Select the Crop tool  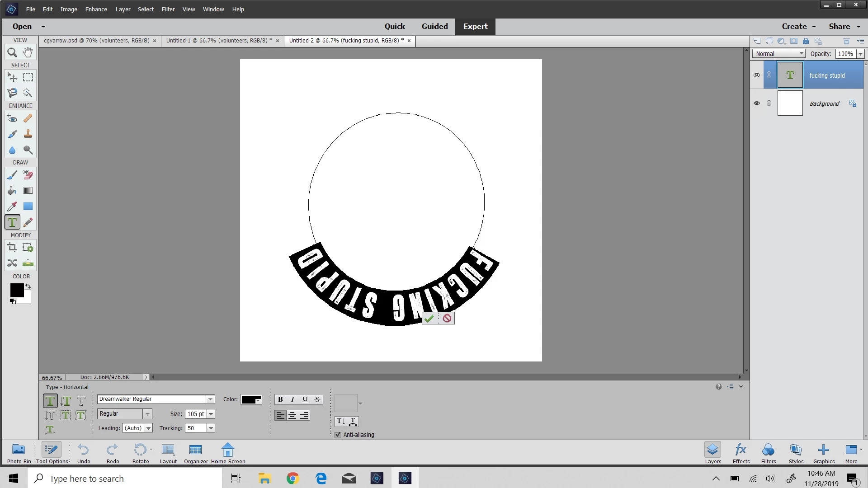point(12,248)
